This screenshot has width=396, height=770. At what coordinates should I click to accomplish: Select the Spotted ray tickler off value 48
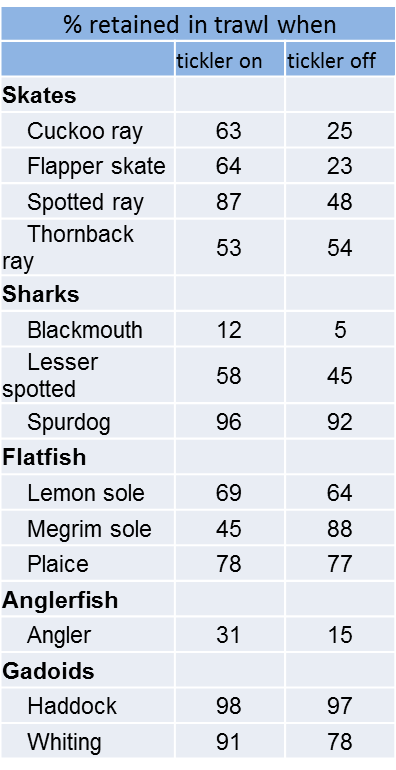(x=339, y=202)
